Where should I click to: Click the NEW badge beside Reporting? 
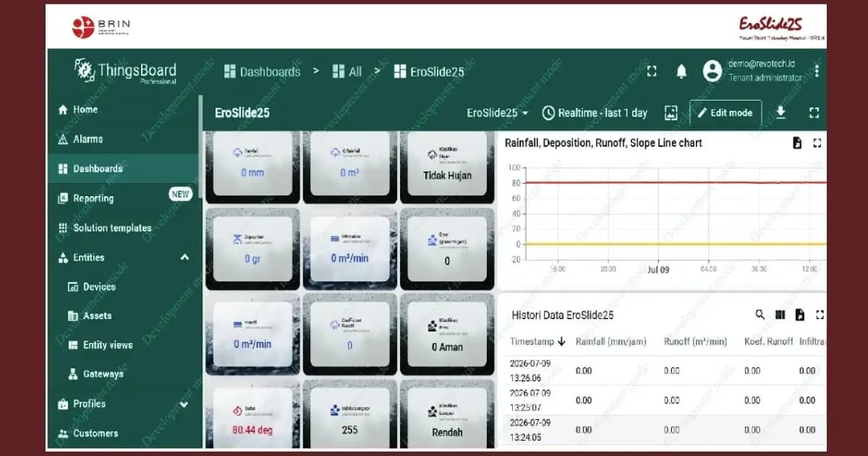pyautogui.click(x=180, y=194)
